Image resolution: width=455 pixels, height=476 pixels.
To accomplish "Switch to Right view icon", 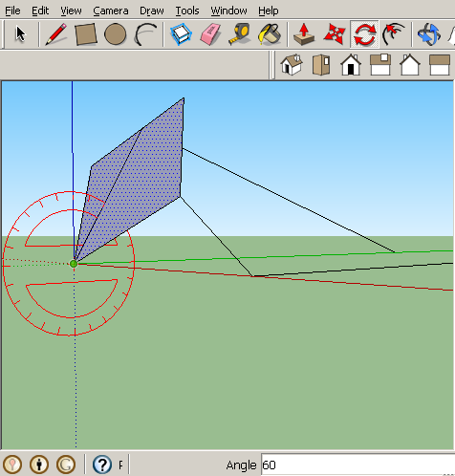I will point(380,65).
